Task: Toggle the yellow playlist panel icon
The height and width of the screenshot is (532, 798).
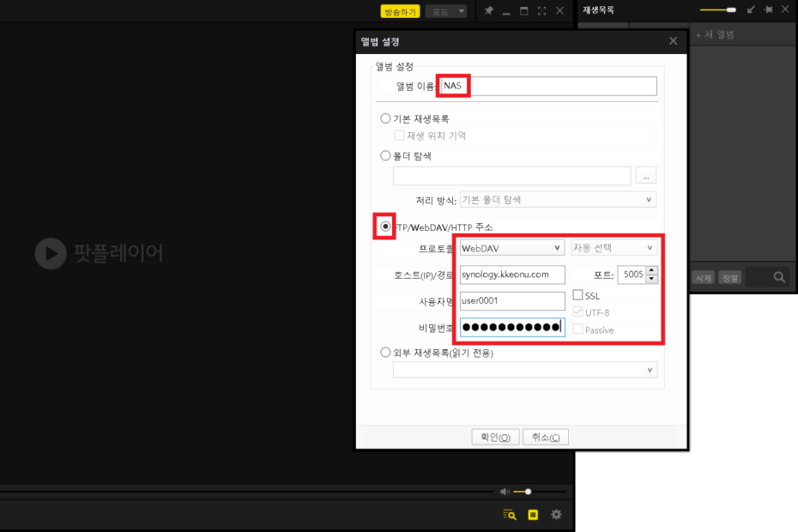Action: pyautogui.click(x=532, y=514)
